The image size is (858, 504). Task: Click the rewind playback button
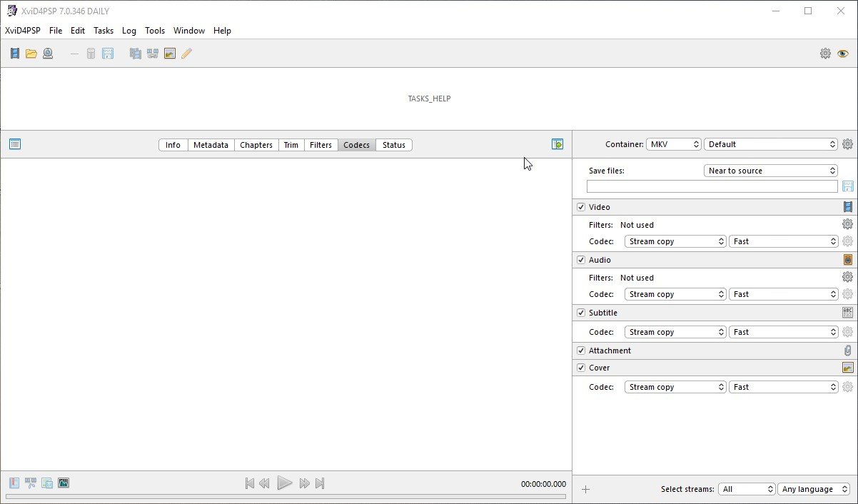point(264,483)
